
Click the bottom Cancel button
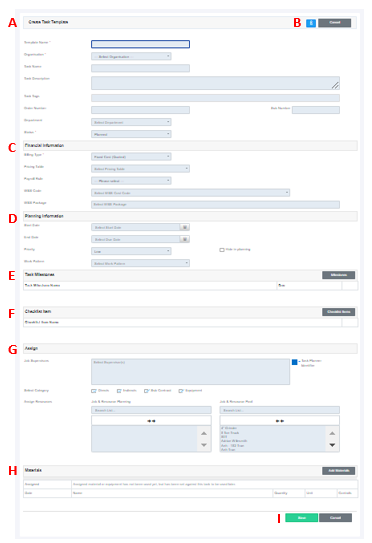pyautogui.click(x=335, y=518)
